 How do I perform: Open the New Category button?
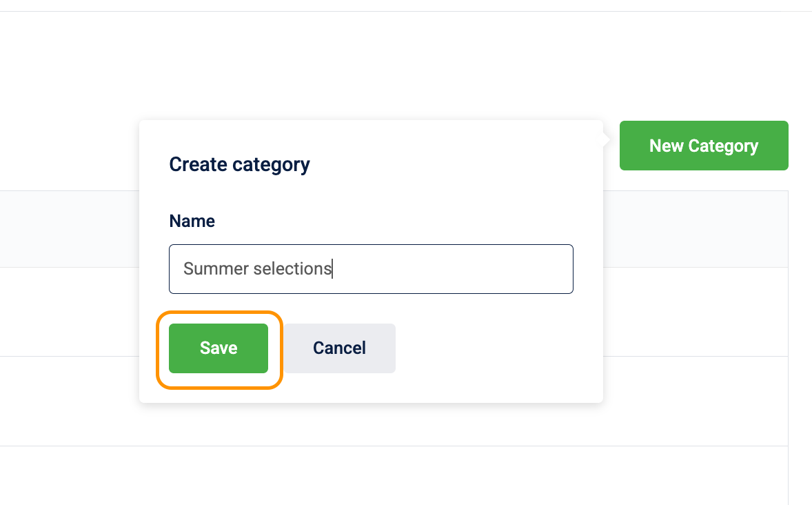704,146
